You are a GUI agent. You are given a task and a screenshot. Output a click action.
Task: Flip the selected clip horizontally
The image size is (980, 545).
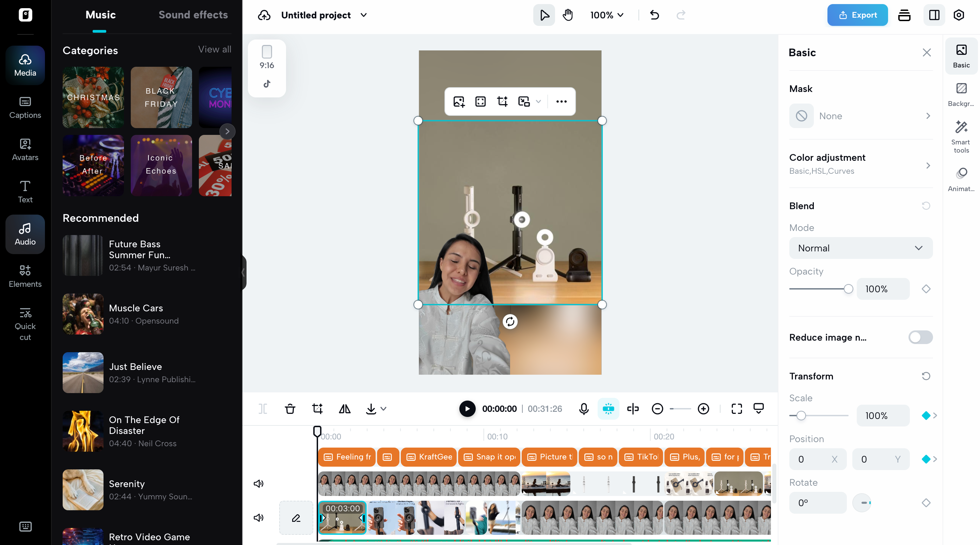344,408
